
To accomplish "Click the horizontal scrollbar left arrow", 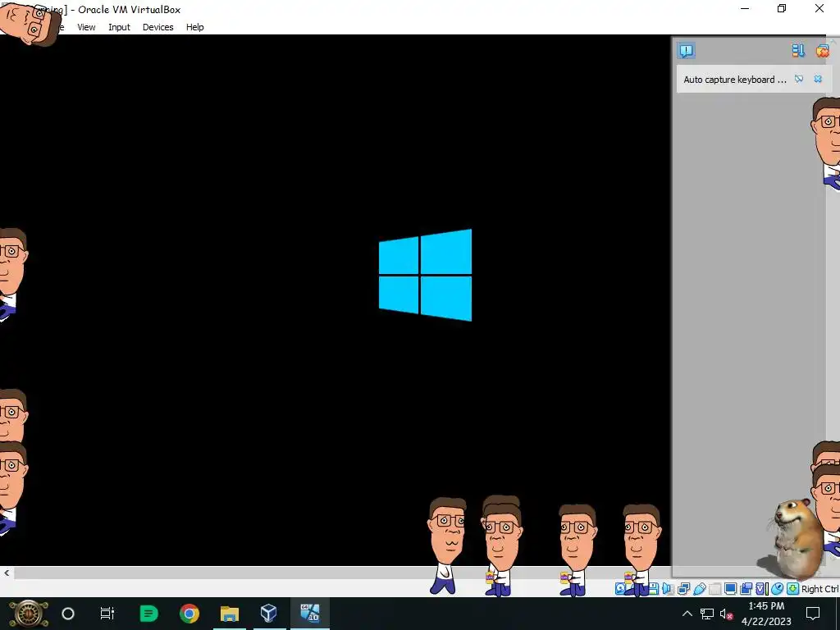I will tap(7, 573).
